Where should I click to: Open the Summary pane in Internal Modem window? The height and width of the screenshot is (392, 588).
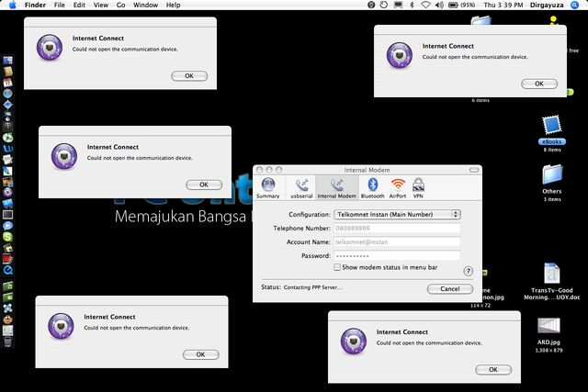click(267, 188)
